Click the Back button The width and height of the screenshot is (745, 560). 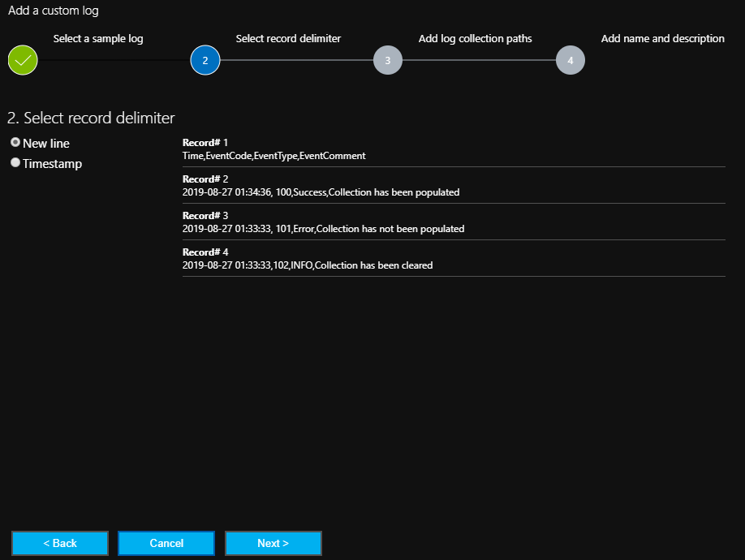pos(59,543)
